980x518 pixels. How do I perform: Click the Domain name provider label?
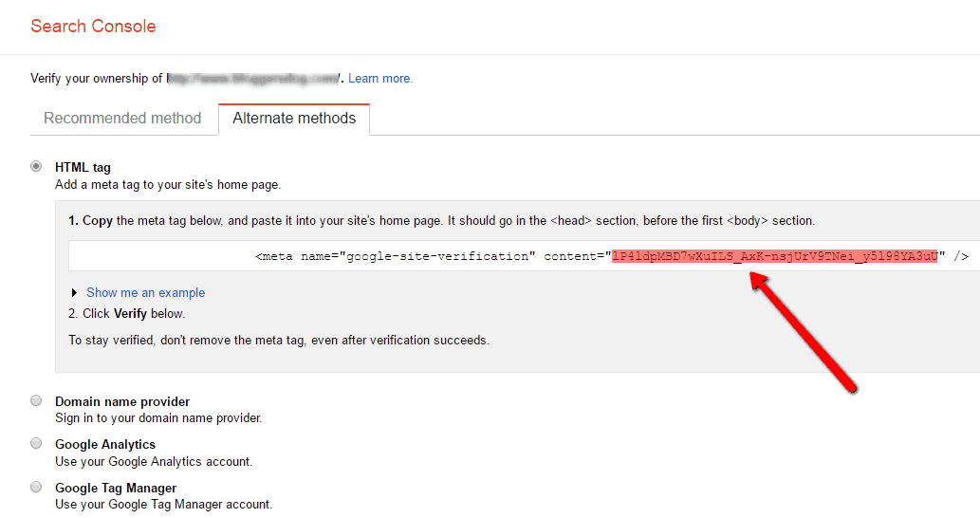point(122,401)
